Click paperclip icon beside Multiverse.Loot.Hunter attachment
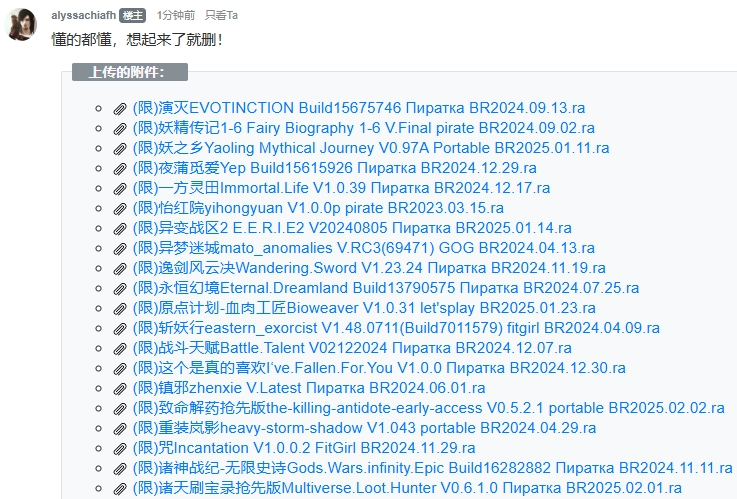This screenshot has width=737, height=499. click(x=120, y=489)
